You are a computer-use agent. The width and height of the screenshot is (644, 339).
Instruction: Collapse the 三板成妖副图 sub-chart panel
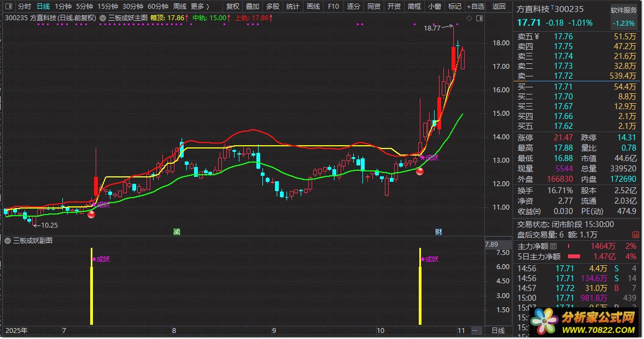[x=8, y=240]
